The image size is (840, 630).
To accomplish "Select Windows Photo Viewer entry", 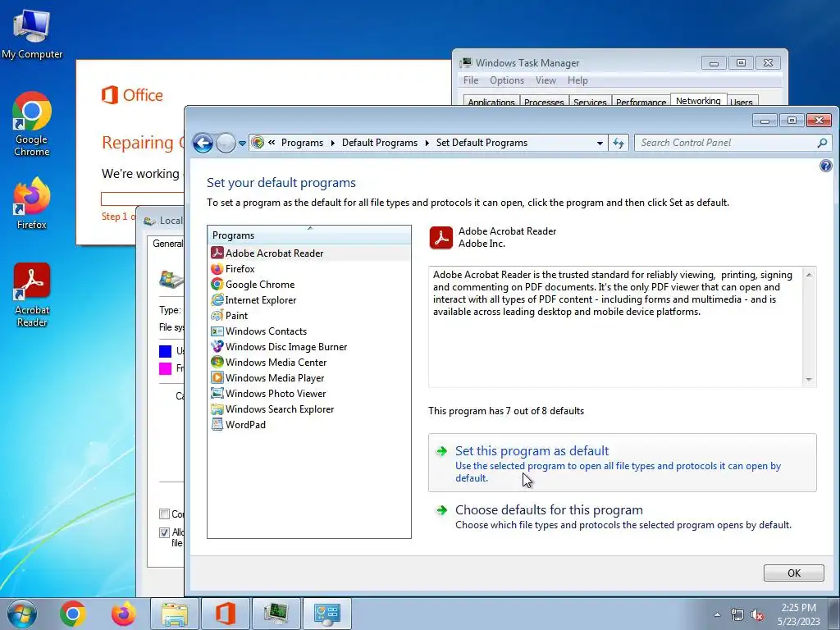I will 309,393.
